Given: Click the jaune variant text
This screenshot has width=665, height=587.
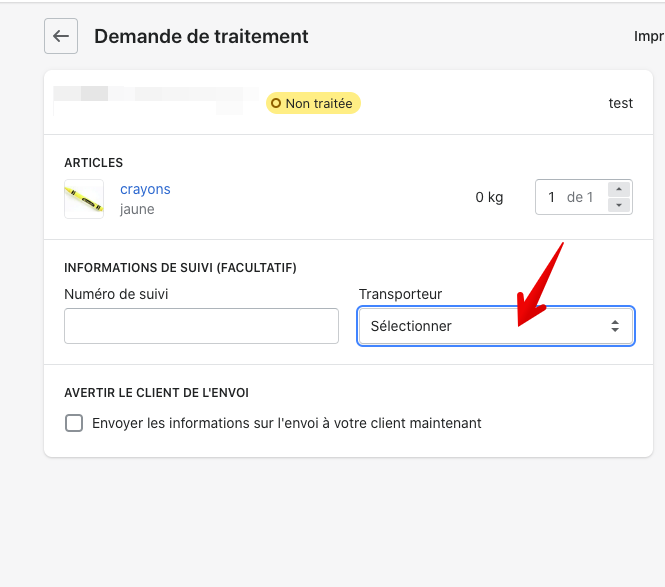Looking at the screenshot, I should click(137, 209).
